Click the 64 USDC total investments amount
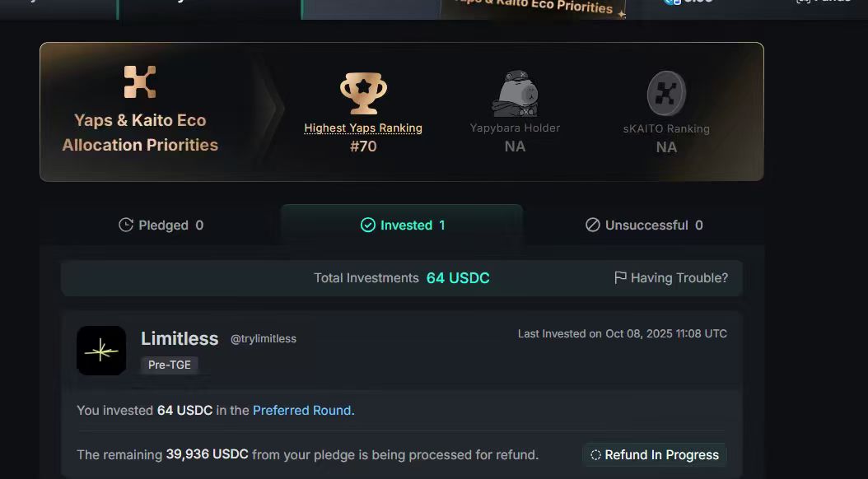The image size is (868, 479). tap(458, 278)
